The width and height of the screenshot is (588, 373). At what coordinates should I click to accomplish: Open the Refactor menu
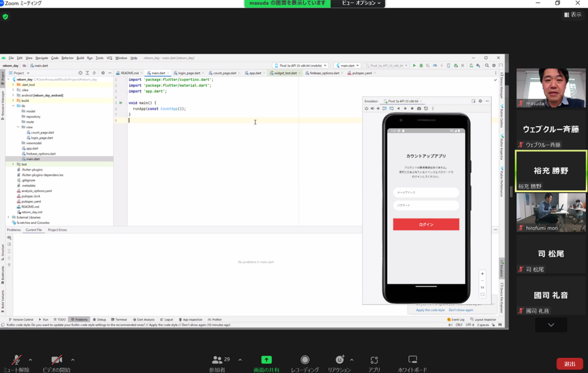pyautogui.click(x=67, y=58)
